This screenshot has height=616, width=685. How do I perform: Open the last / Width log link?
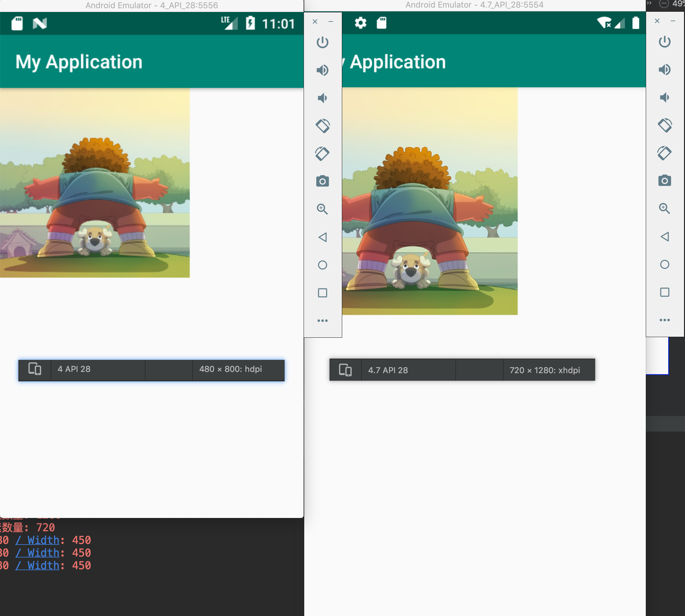tap(38, 565)
